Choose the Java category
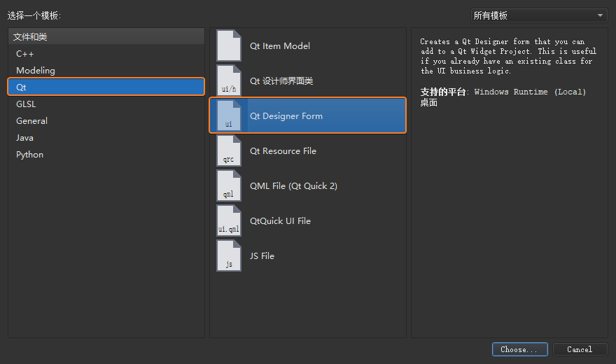616x364 pixels. (25, 138)
